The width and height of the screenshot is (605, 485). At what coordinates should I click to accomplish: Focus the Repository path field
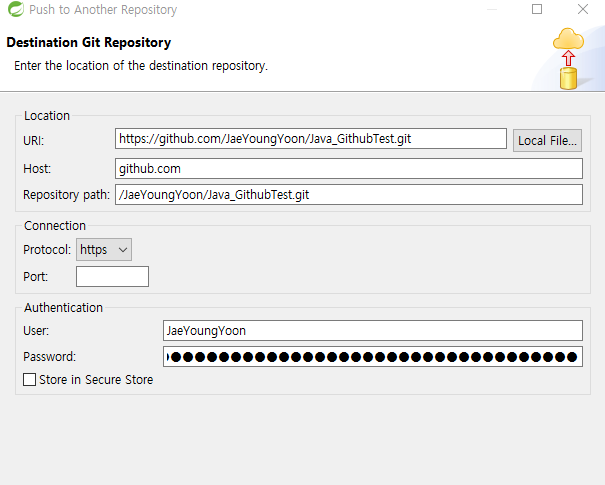(x=349, y=194)
